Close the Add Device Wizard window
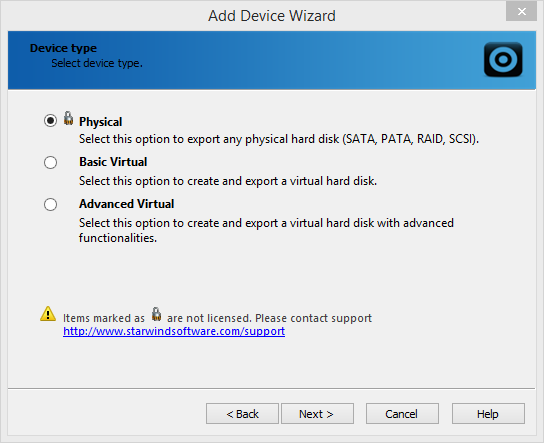Screen dimensions: 544x443 pyautogui.click(x=521, y=11)
